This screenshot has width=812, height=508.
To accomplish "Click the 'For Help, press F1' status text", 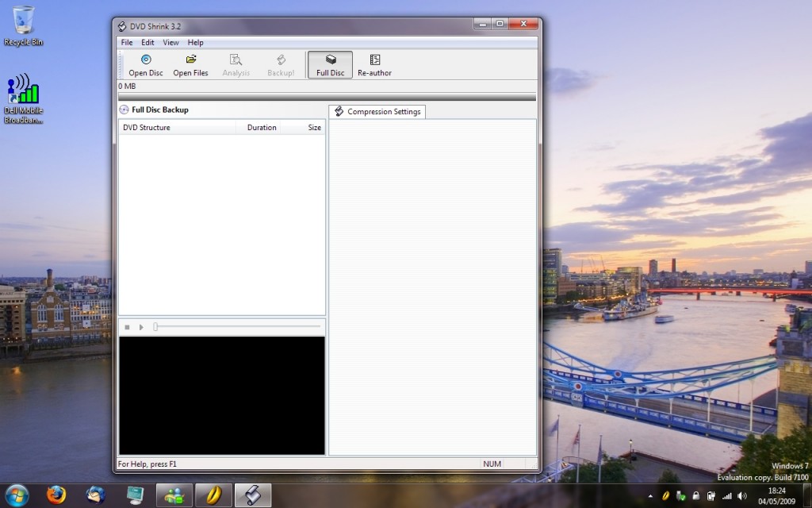I will [147, 464].
